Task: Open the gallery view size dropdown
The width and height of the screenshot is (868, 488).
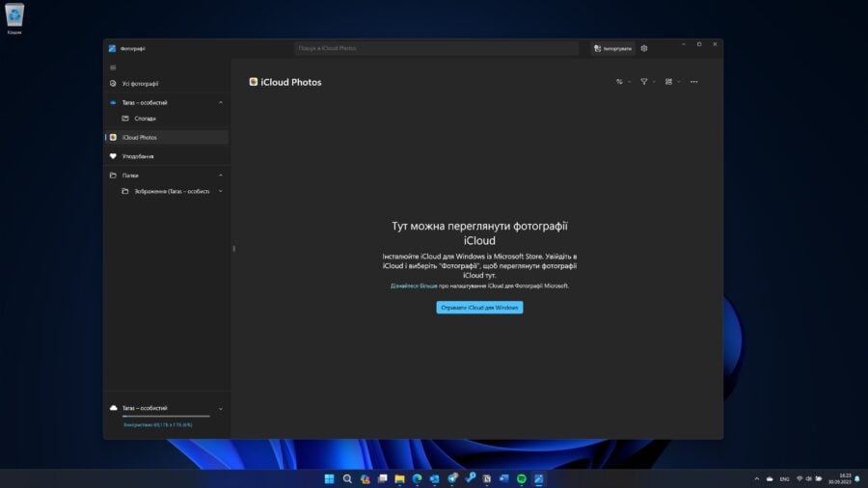Action: click(672, 82)
